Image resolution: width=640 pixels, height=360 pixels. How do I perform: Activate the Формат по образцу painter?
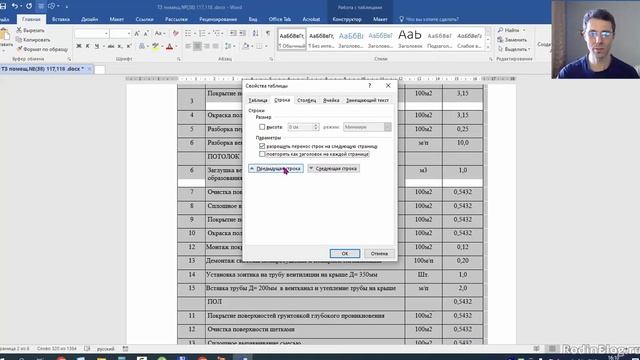coord(42,49)
